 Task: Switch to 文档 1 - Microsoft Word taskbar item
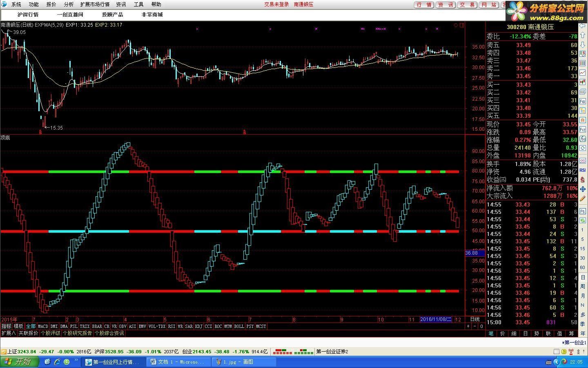[x=179, y=362]
